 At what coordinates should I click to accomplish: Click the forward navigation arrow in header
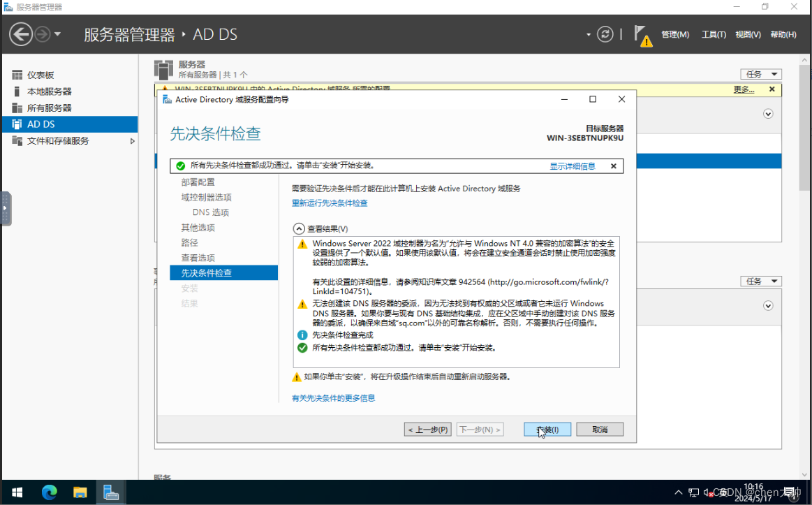click(43, 35)
